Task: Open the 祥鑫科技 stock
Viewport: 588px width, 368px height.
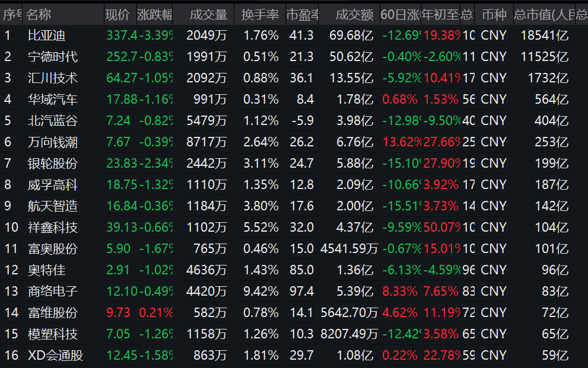Action: [53, 228]
